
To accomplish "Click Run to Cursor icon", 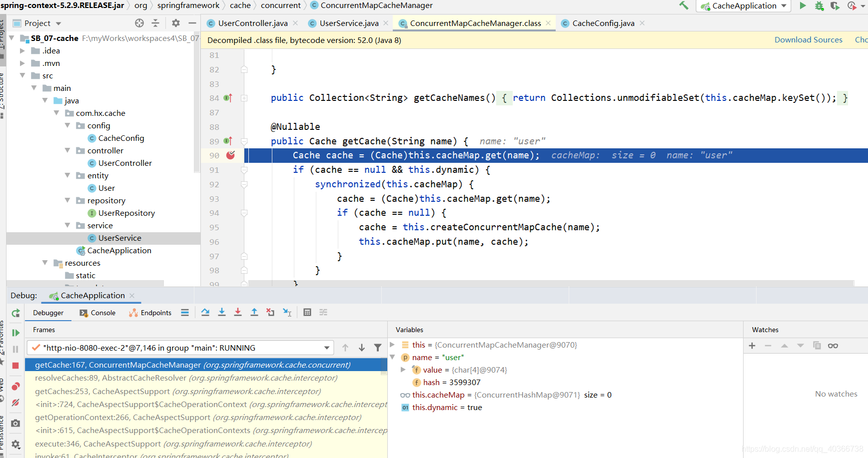I will (x=287, y=312).
